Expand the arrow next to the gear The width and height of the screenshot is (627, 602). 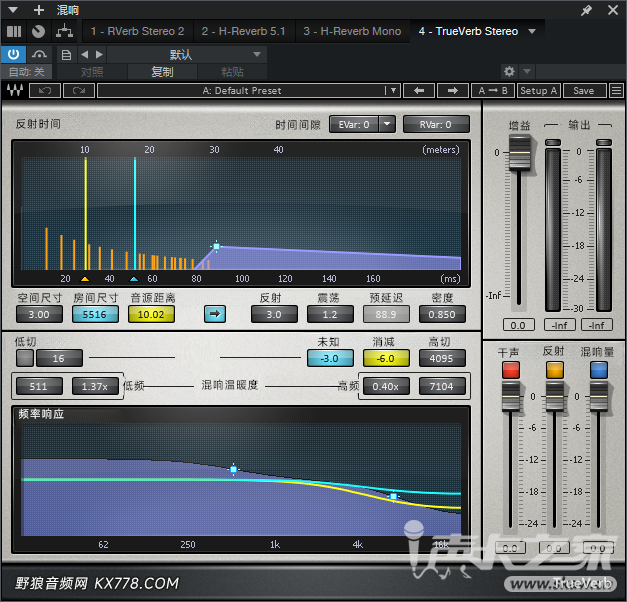(527, 72)
